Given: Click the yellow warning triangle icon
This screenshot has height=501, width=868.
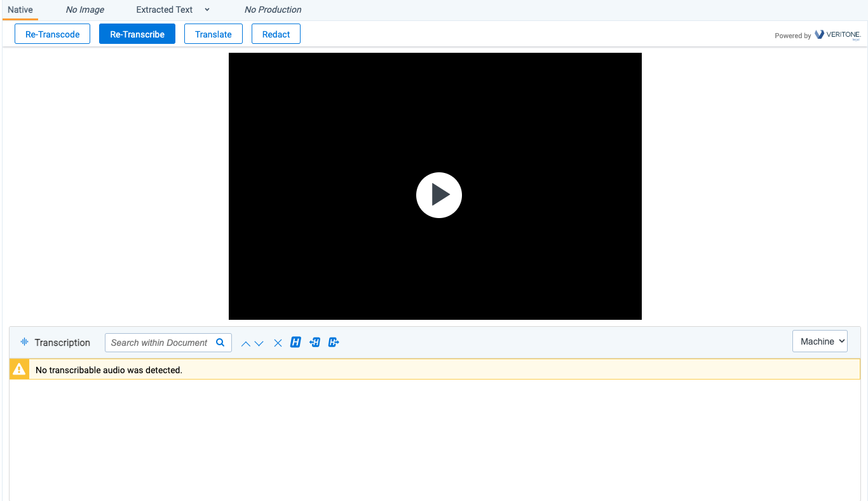Looking at the screenshot, I should tap(20, 369).
